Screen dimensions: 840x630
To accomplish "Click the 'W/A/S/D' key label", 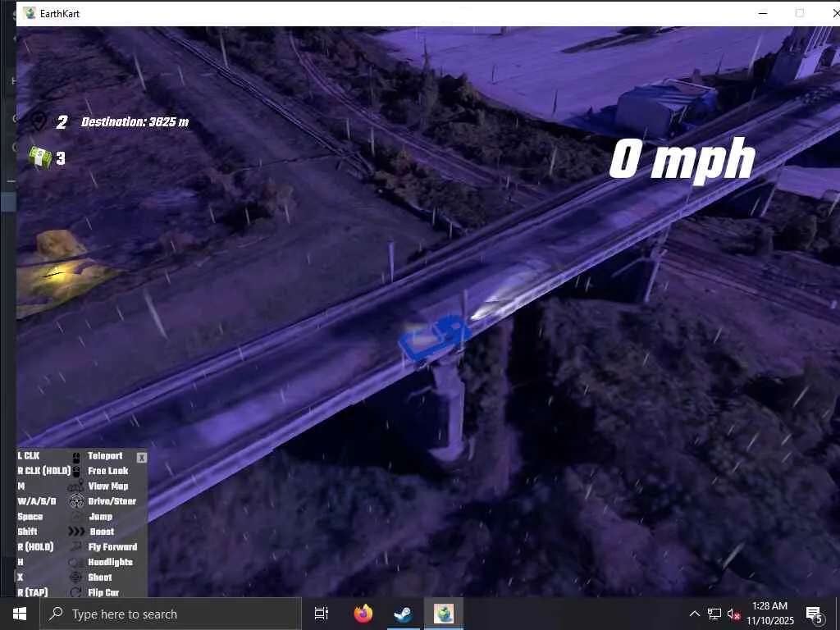I will (36, 501).
